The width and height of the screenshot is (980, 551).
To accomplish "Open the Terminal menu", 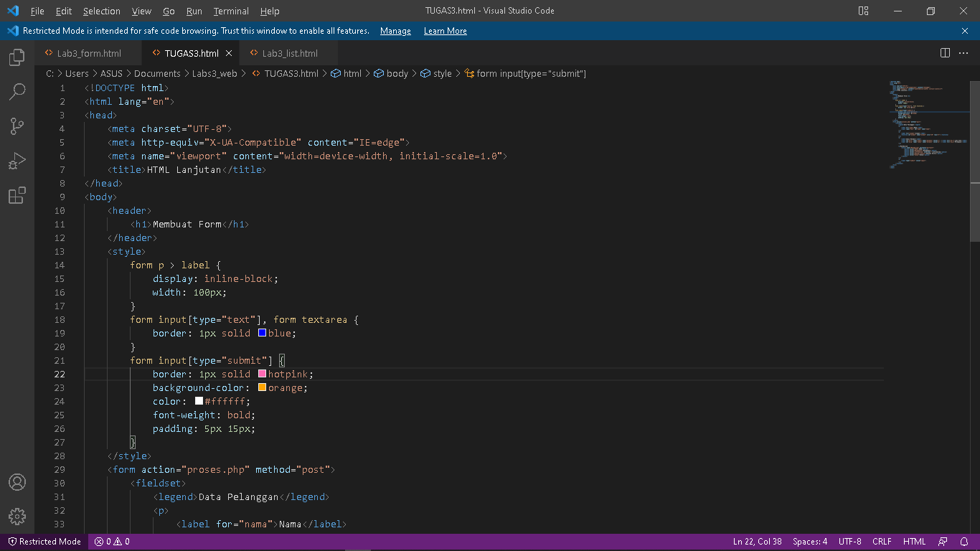I will [x=230, y=11].
